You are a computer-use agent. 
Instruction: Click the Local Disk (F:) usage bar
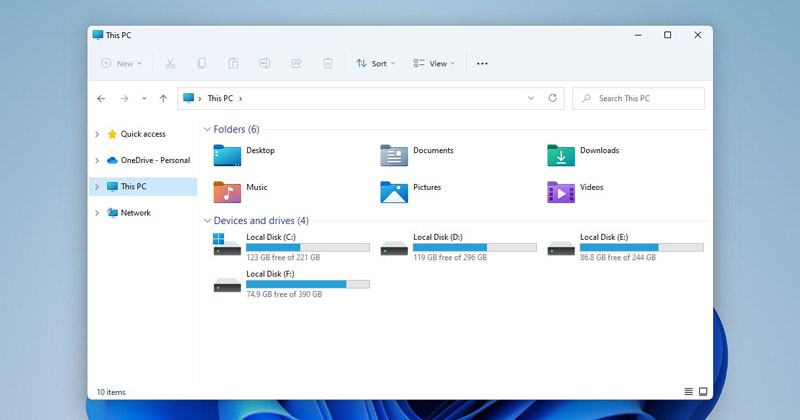coord(308,284)
